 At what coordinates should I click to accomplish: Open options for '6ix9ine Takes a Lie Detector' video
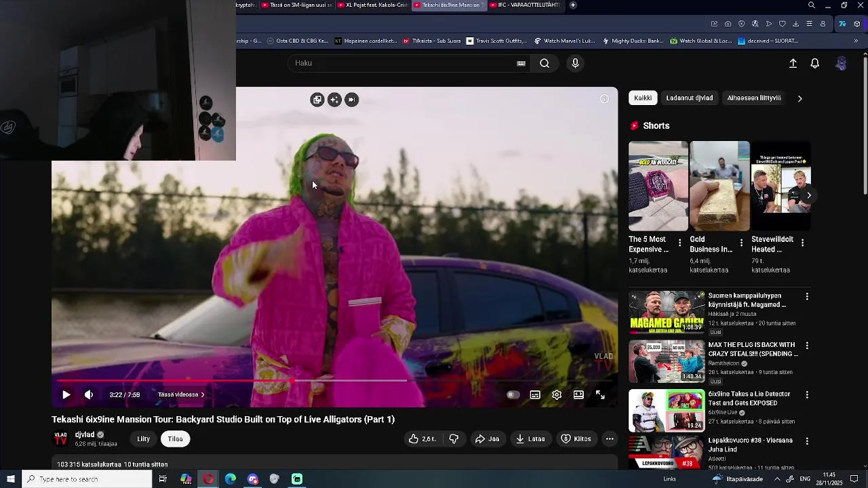807,394
